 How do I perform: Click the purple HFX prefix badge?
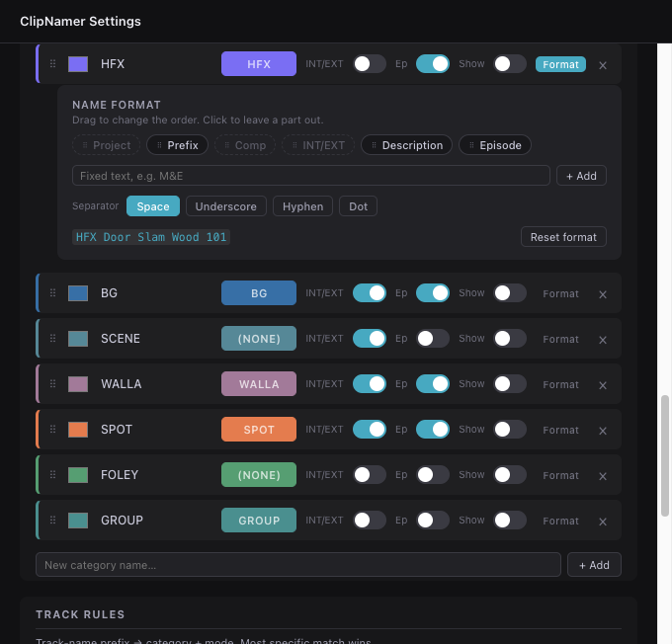[x=259, y=64]
